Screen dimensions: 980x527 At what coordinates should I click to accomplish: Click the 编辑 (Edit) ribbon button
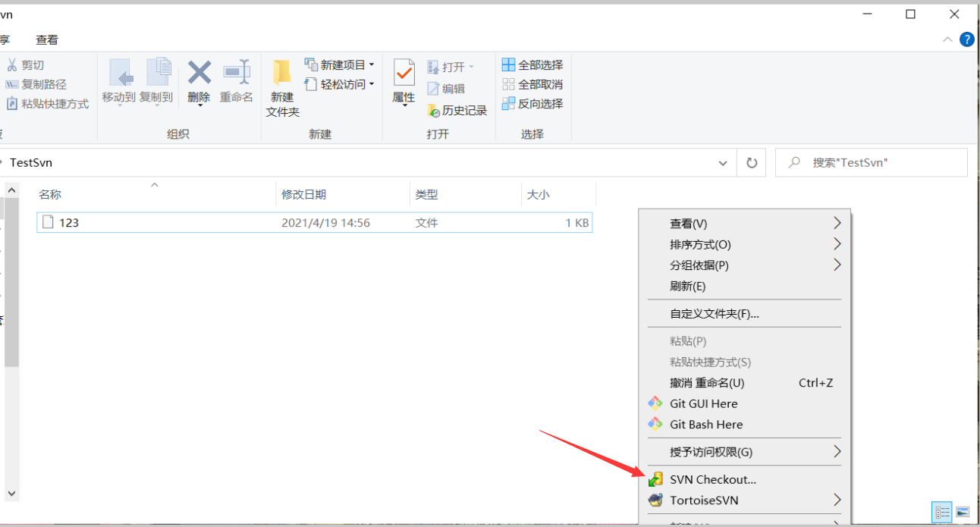point(446,89)
